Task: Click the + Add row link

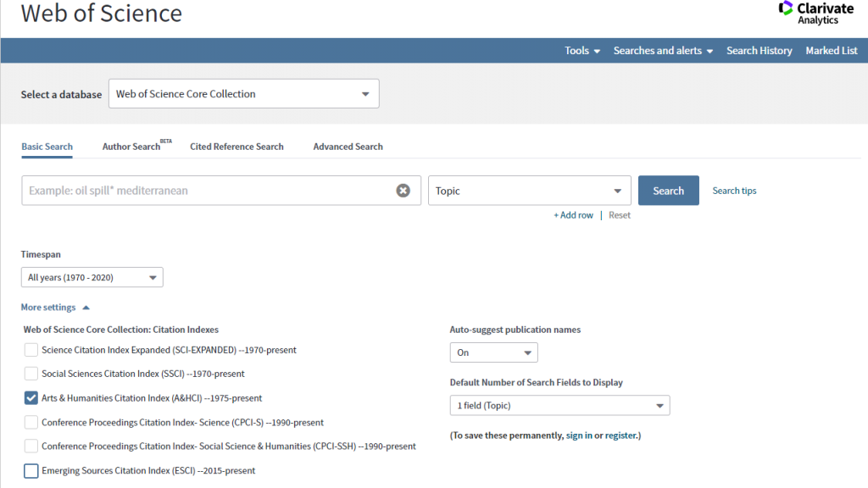Action: [x=574, y=215]
